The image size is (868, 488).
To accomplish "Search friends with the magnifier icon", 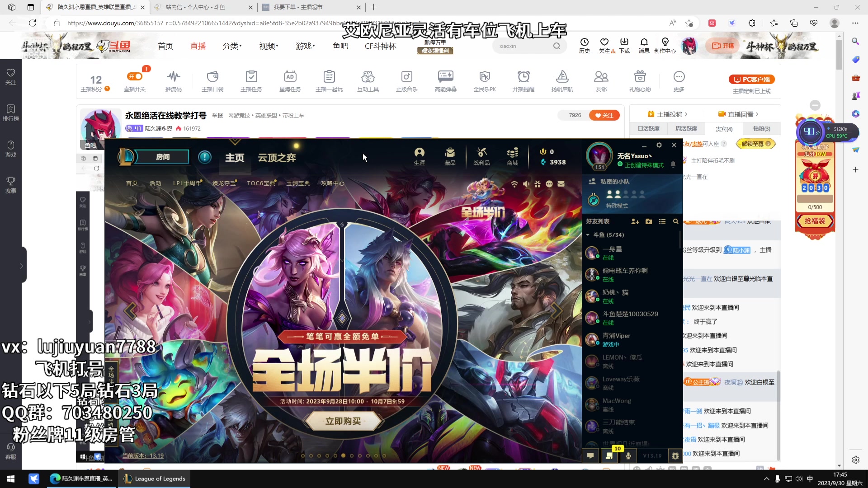I will 675,221.
